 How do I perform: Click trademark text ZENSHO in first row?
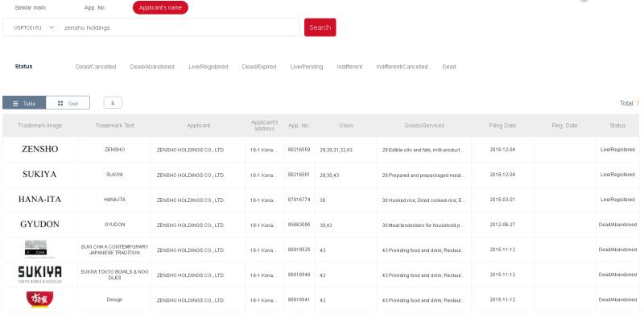(x=114, y=150)
